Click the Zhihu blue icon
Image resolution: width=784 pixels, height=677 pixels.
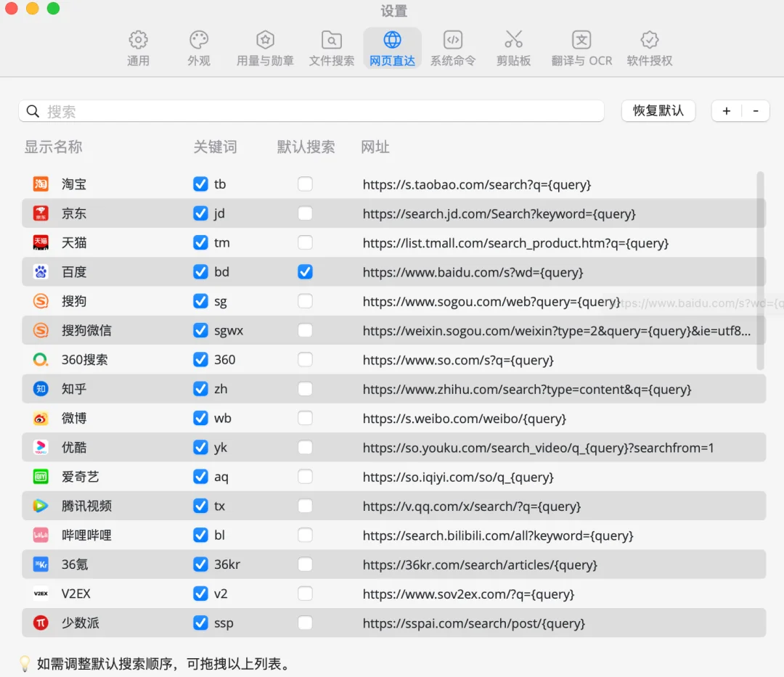pyautogui.click(x=41, y=389)
